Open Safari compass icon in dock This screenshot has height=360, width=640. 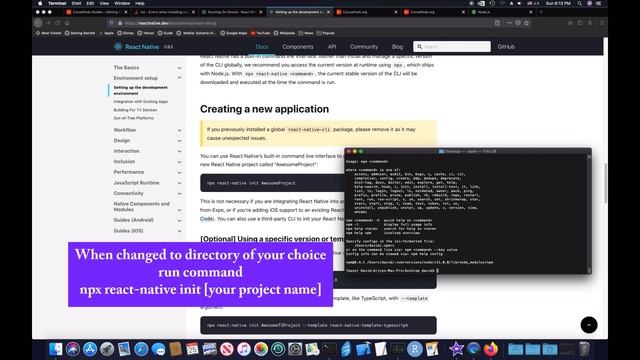coord(141,349)
